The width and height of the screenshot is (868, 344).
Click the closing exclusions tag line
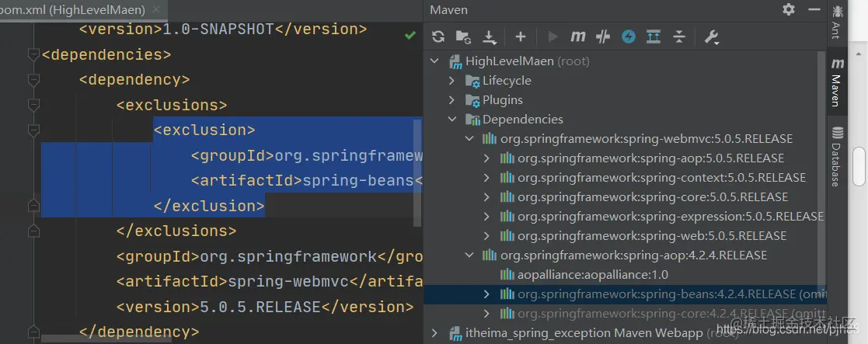tap(176, 231)
